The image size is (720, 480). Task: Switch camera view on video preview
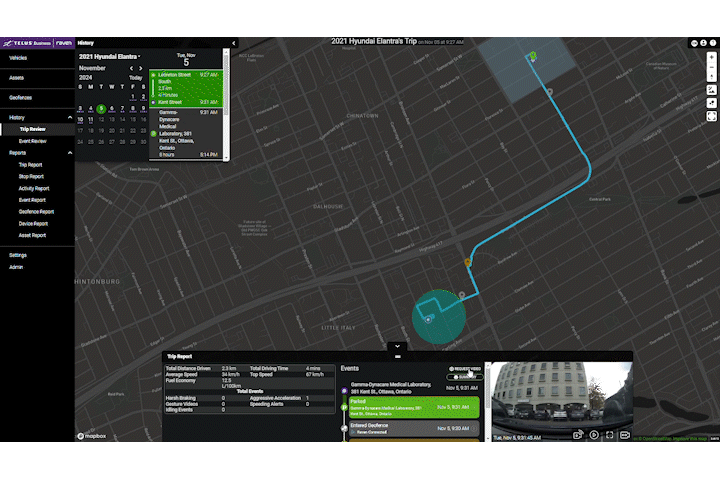tap(624, 435)
